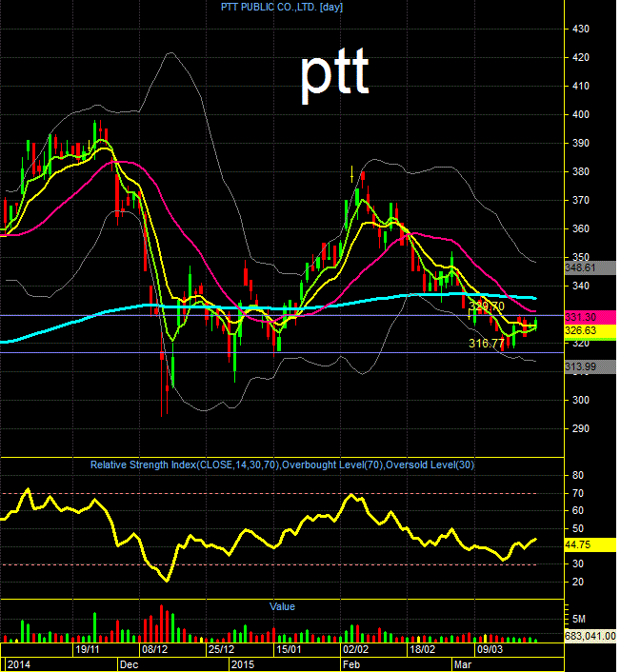Viewport: 620px width, 672px height.
Task: Click the 290 price axis label
Action: (x=581, y=428)
